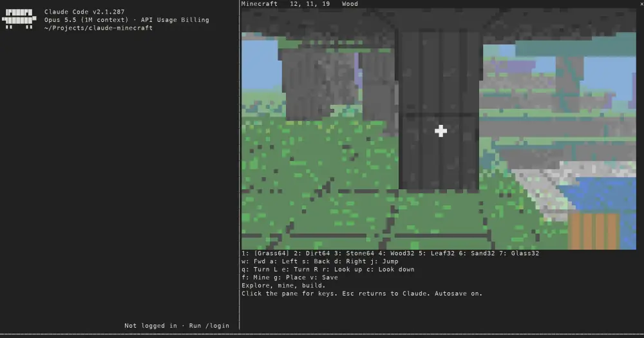Viewport: 644px width, 338px height.
Task: Click the Claude Code pixel logo
Action: [x=19, y=19]
